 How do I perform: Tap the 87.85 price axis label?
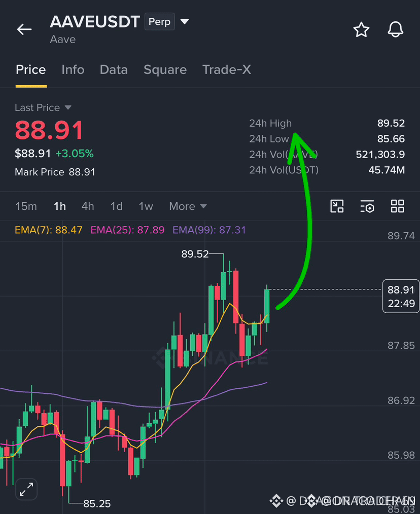click(401, 346)
